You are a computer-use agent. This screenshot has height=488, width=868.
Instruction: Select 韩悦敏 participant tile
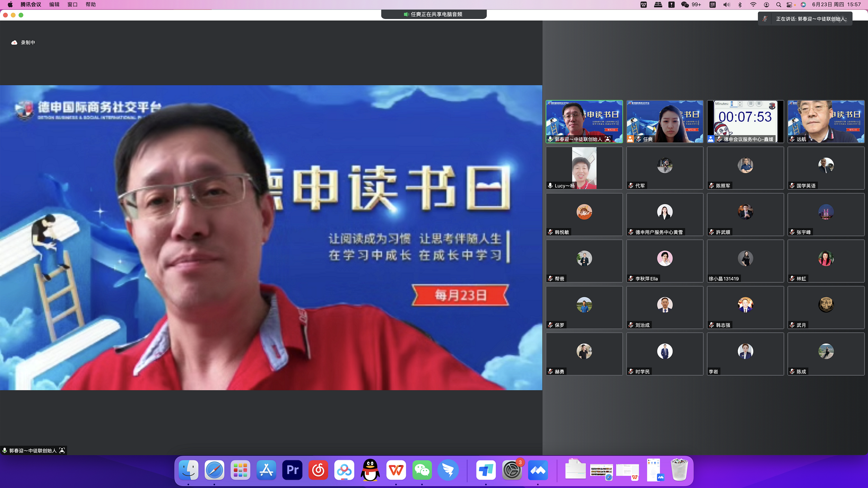(584, 214)
